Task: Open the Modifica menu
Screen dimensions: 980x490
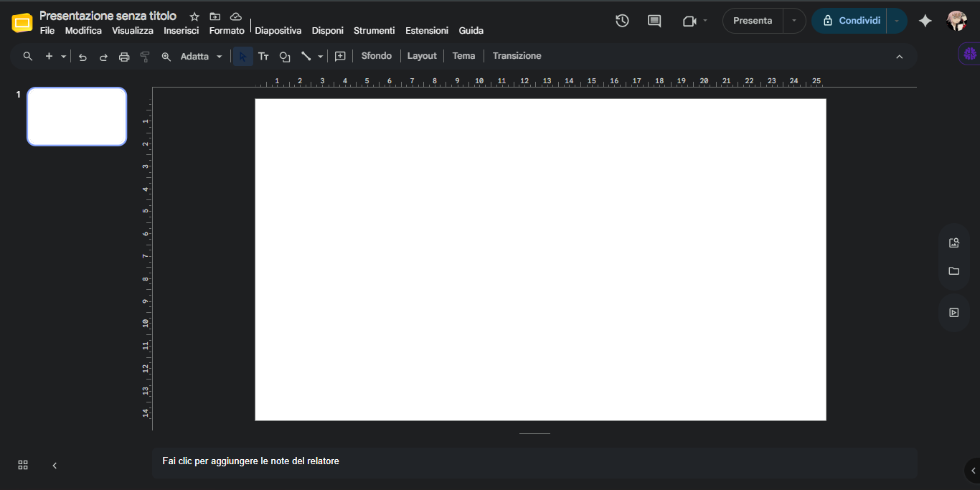Action: click(x=83, y=31)
